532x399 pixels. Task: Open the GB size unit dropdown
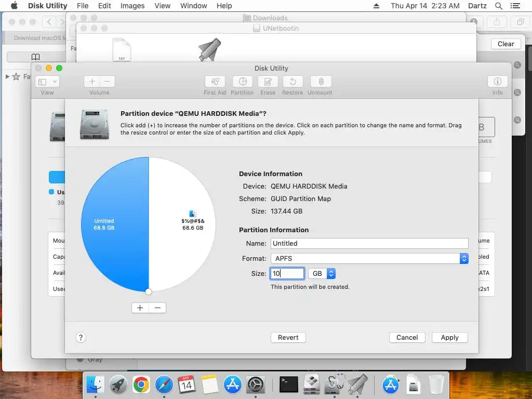[x=322, y=273]
